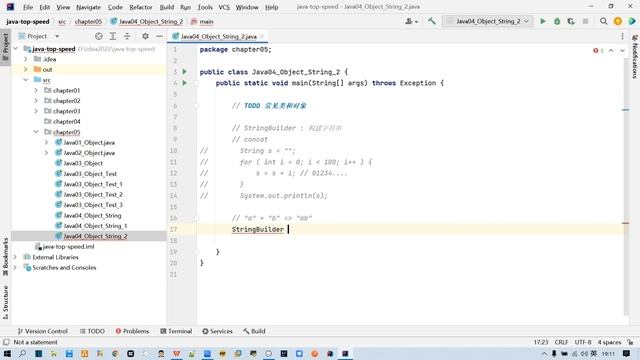The height and width of the screenshot is (360, 640).
Task: Run class gutter arrow on line 3
Action: point(184,72)
